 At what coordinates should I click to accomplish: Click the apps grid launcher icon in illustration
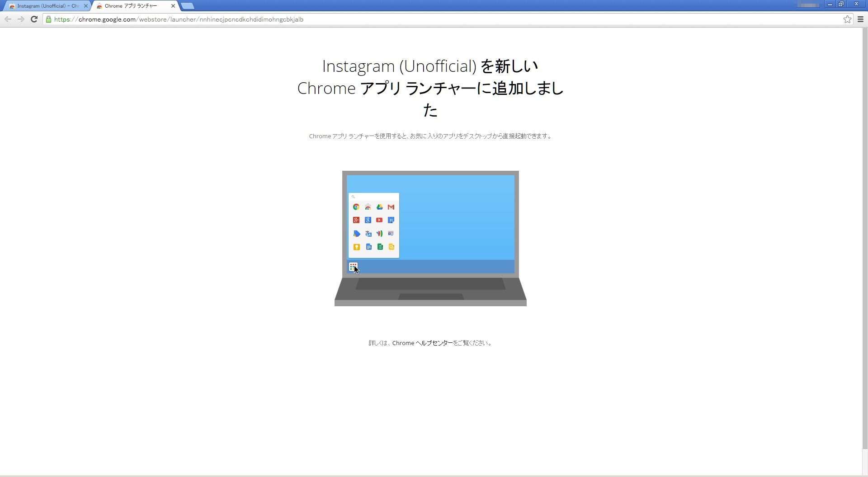[353, 267]
